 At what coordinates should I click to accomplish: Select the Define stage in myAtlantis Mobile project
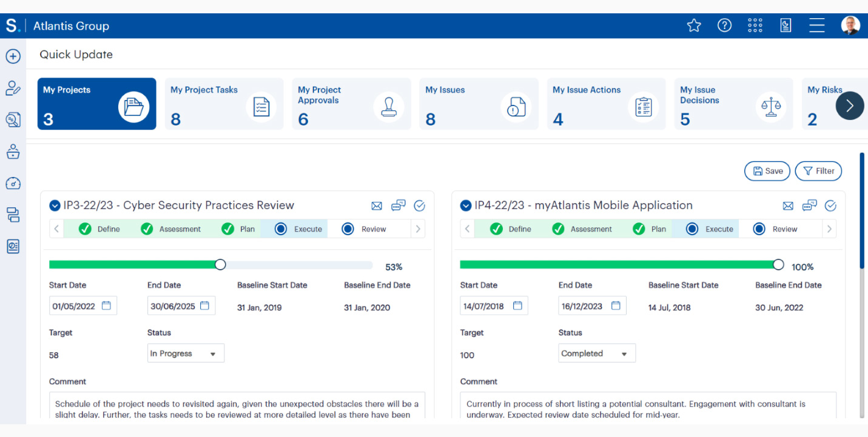(x=510, y=229)
